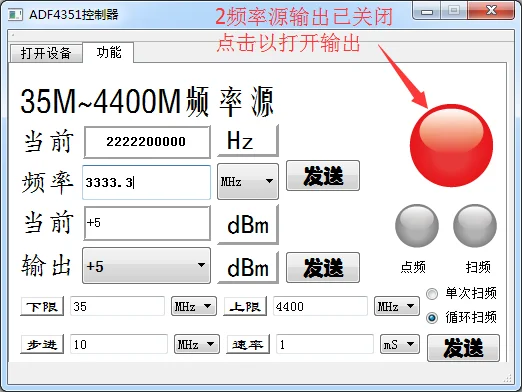
Task: Click 发送 button next to frequency field
Action: [323, 176]
